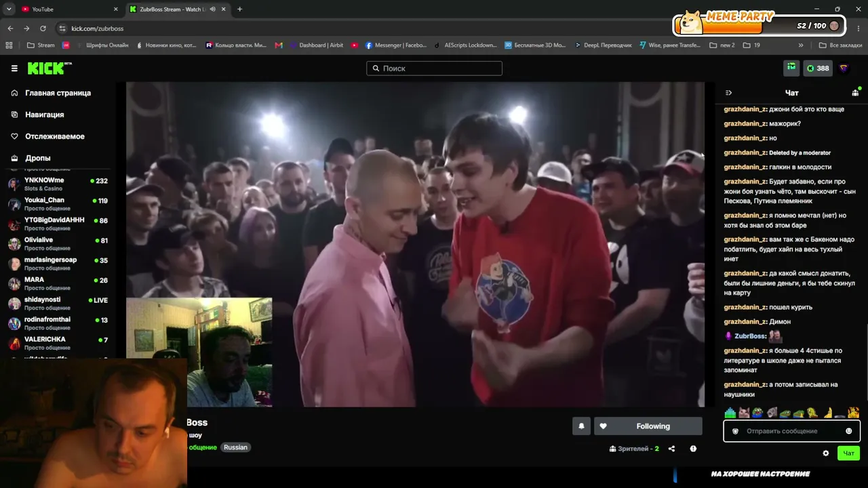Screen dimensions: 868x488
Task: Collapse the chat panel arrow icon
Action: pyautogui.click(x=728, y=93)
